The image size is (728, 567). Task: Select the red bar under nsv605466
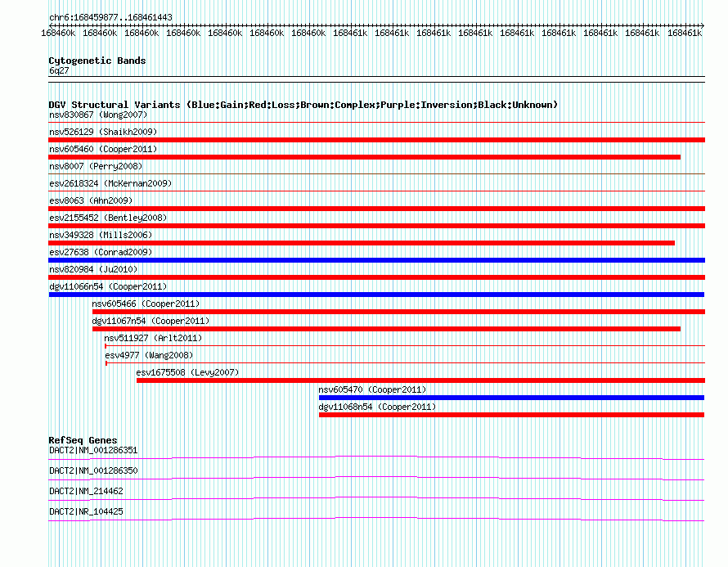pyautogui.click(x=399, y=312)
